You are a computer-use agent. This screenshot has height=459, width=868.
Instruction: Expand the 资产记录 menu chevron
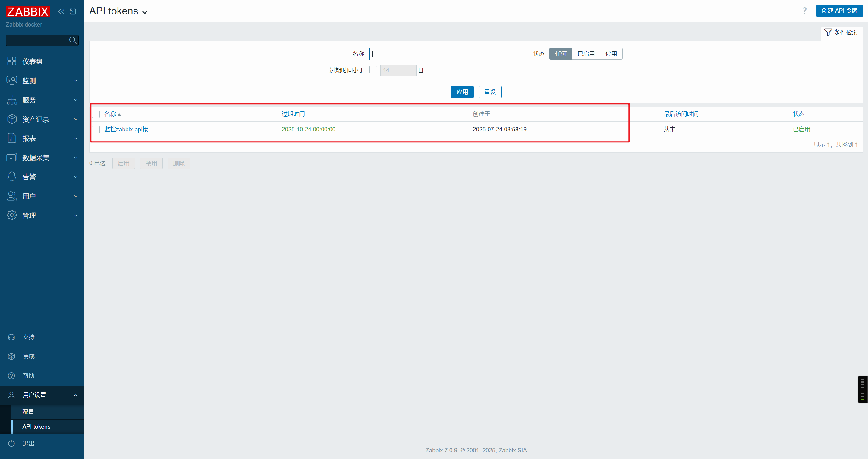point(76,119)
